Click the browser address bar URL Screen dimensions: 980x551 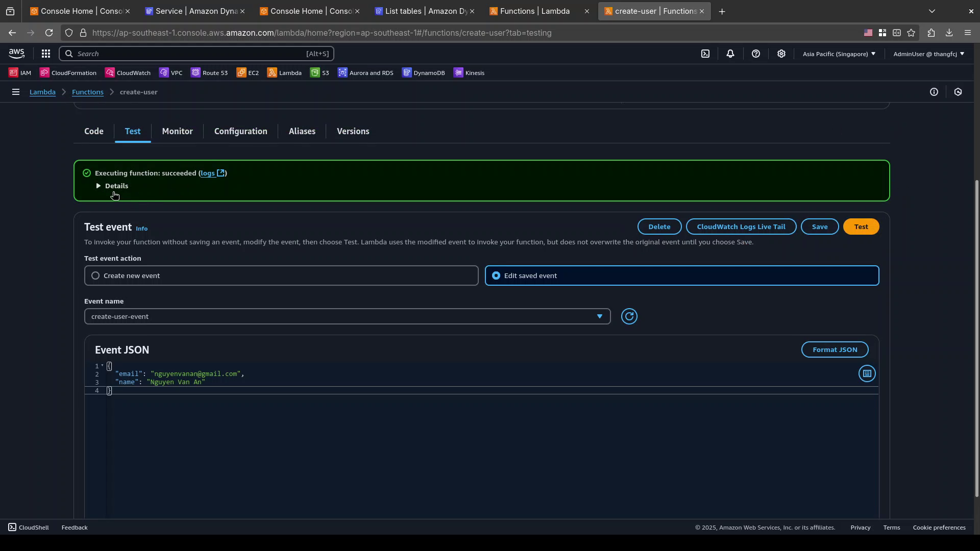pyautogui.click(x=322, y=33)
